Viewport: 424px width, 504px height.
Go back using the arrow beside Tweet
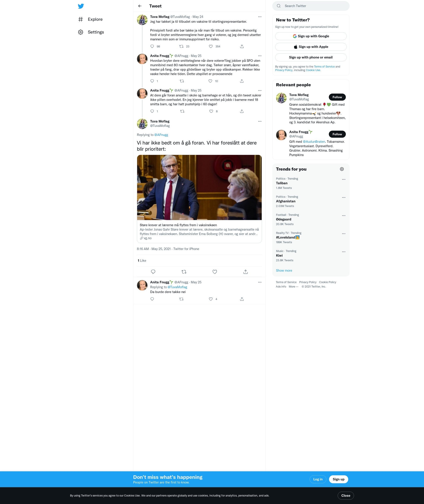140,6
